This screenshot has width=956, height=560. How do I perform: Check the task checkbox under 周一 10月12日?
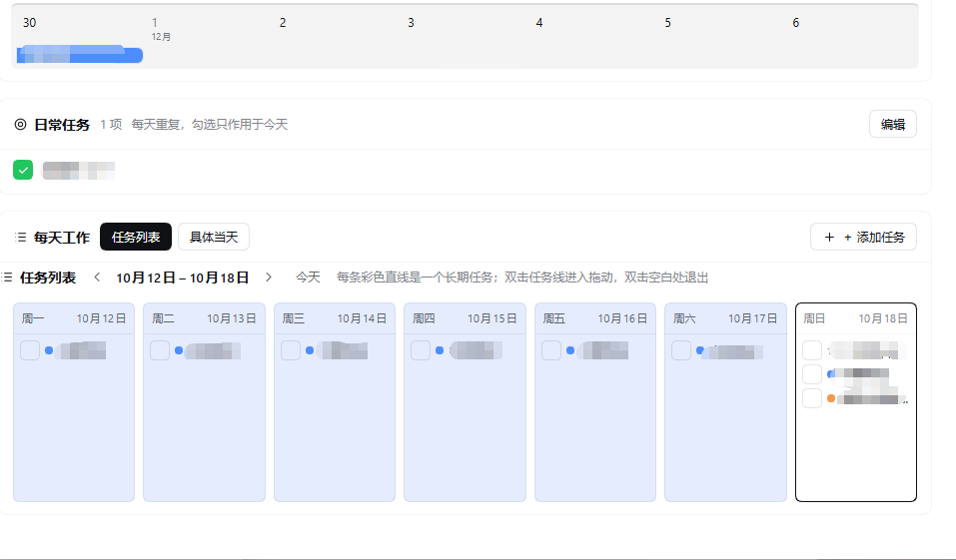(x=30, y=350)
